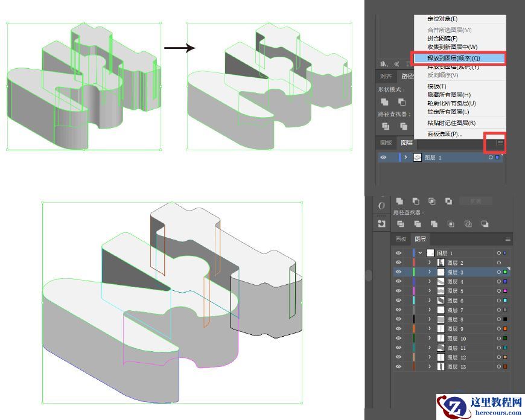
Task: Switch to the 画板 tab in lower panel
Action: click(401, 240)
